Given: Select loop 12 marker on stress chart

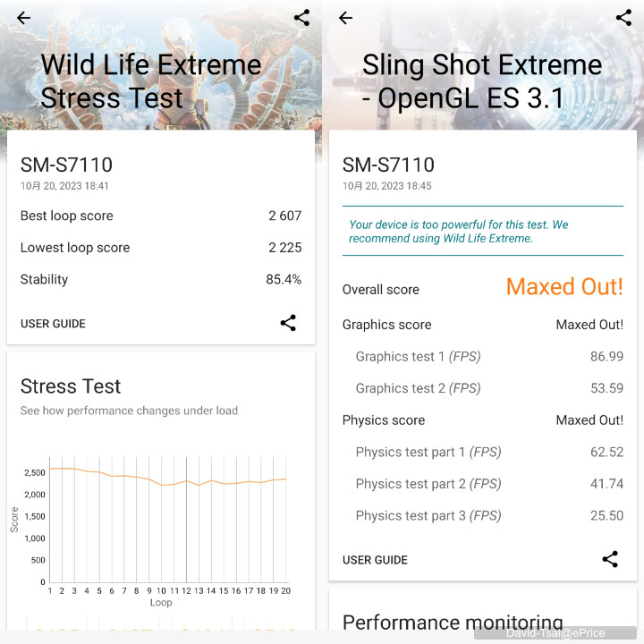Looking at the screenshot, I should point(186,590).
